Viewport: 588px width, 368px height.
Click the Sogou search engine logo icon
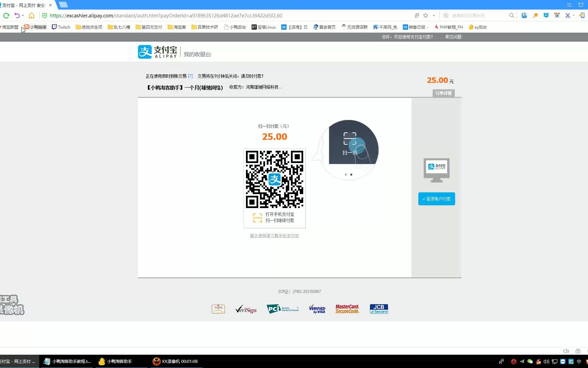pos(446,15)
